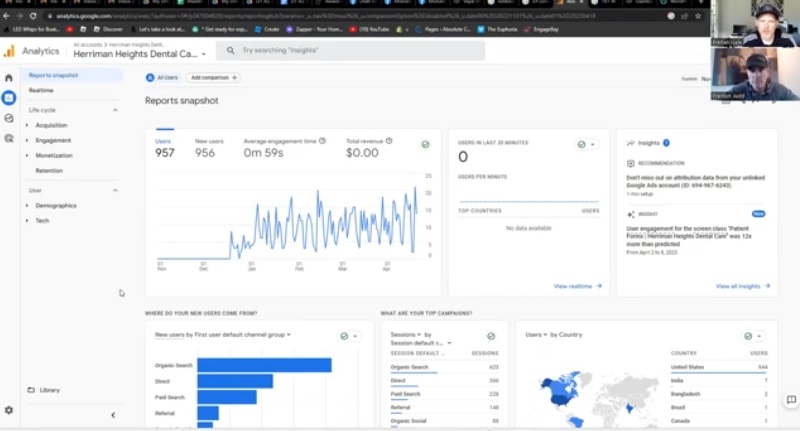800x431 pixels.
Task: Collapse the left navigation panel
Action: point(113,415)
